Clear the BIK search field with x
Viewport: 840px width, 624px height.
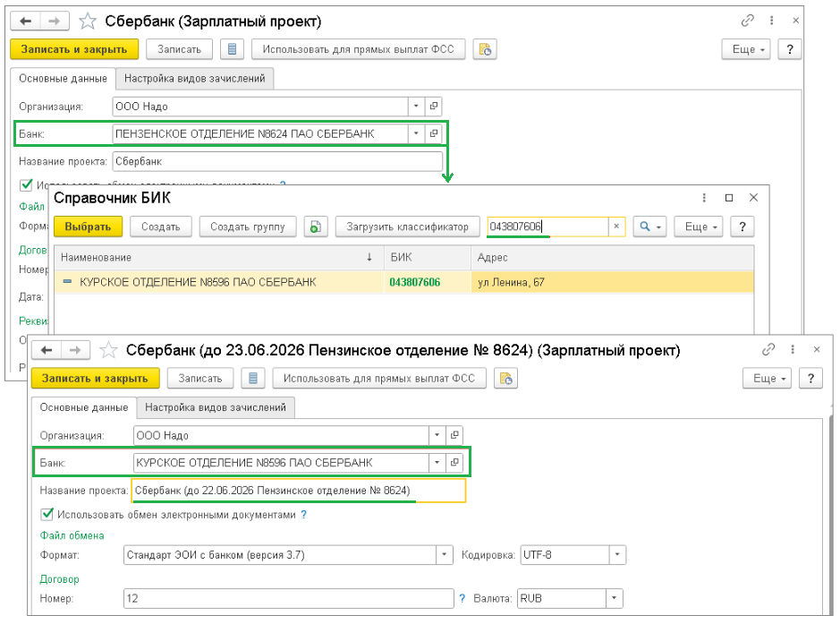(x=616, y=227)
